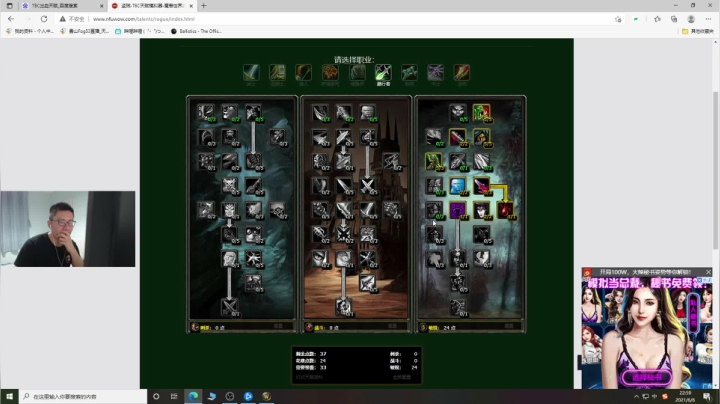Go back in browser history
Viewport: 720px width, 404px height.
(x=11, y=19)
